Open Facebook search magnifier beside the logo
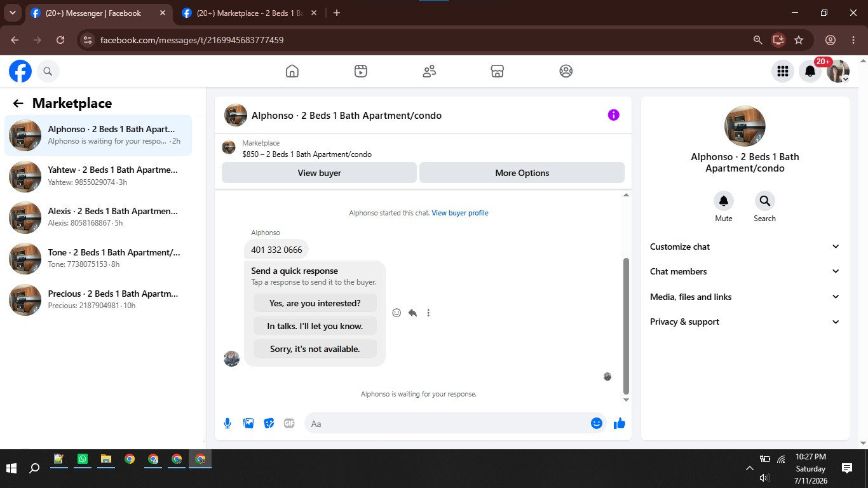 click(48, 71)
